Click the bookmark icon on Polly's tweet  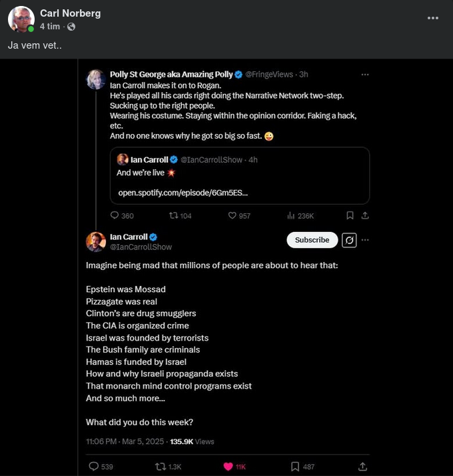350,215
